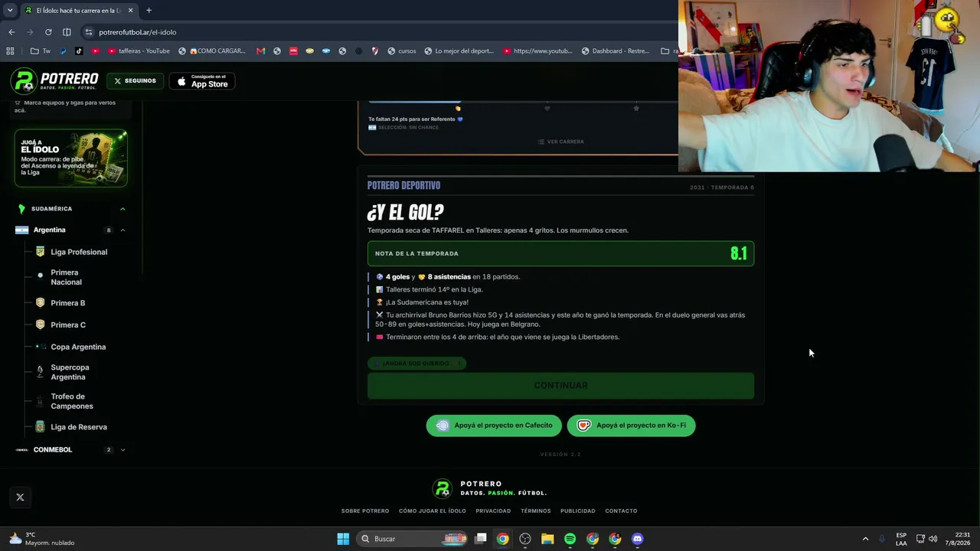Select Liga de Reserva
The height and width of the screenshot is (551, 980).
click(79, 427)
